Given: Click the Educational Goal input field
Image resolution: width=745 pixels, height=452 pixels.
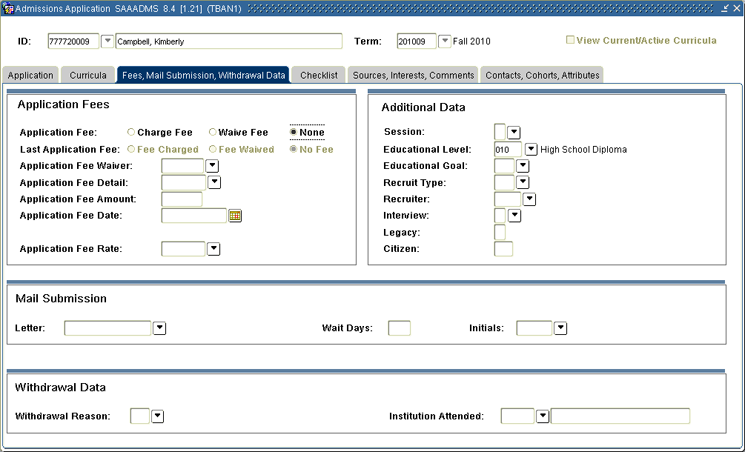Looking at the screenshot, I should [504, 166].
